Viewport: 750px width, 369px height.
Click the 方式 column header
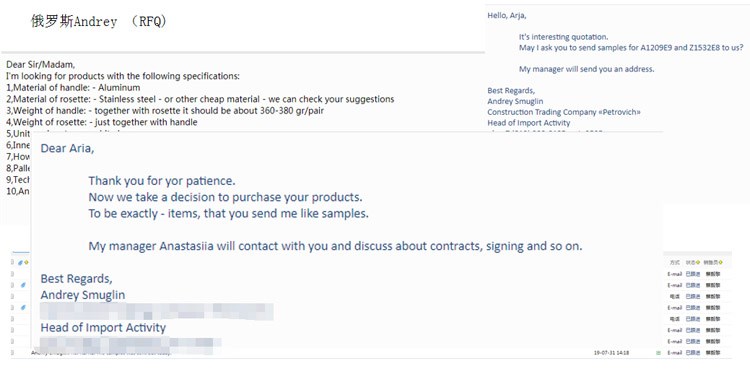coord(675,262)
